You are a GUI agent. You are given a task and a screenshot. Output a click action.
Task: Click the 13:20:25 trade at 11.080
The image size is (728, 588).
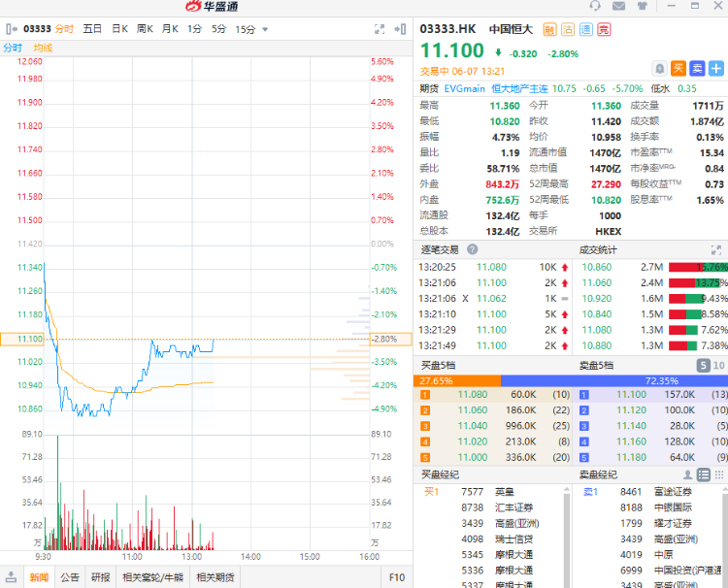[x=493, y=267]
